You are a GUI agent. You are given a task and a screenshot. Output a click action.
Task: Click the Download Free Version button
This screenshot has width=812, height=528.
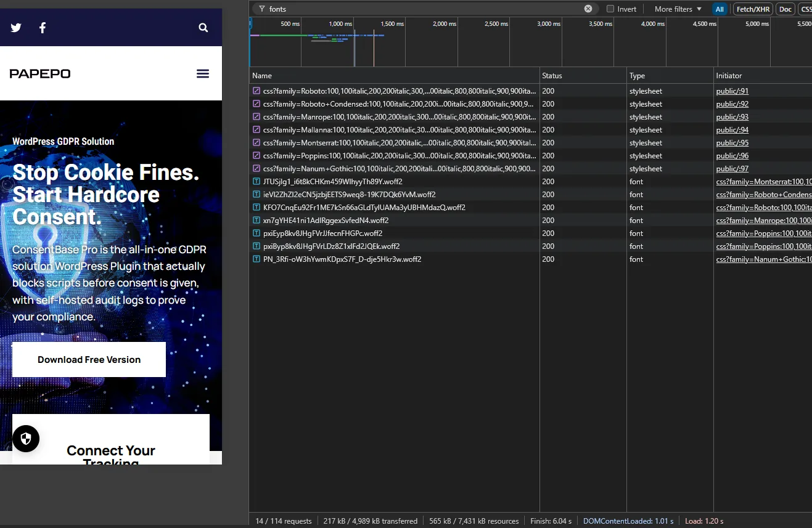tap(89, 359)
